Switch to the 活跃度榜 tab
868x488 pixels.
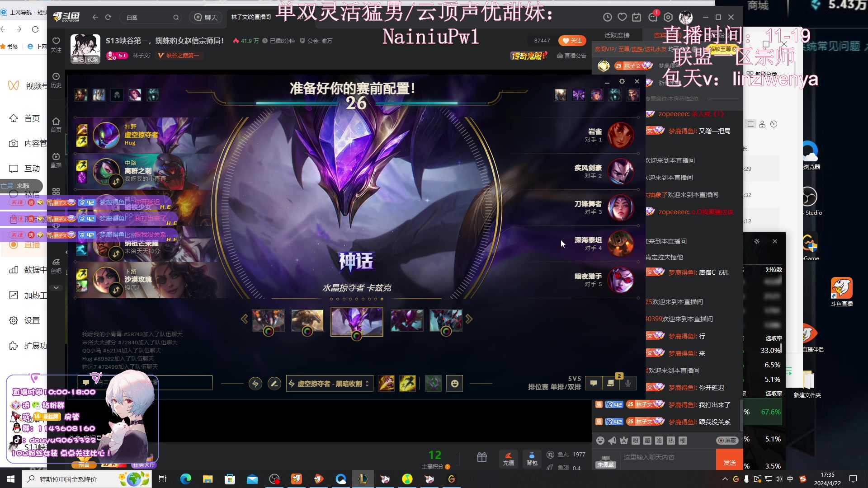point(617,35)
